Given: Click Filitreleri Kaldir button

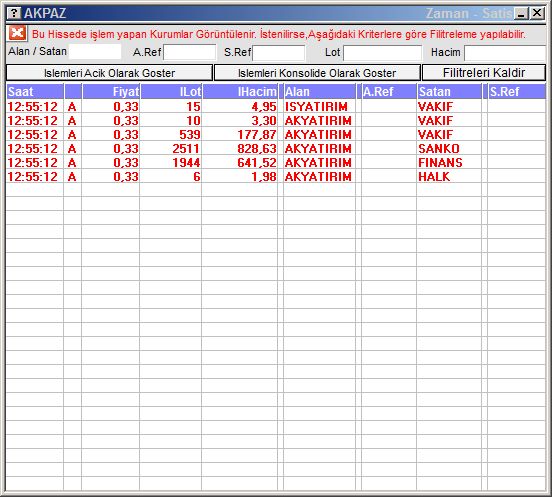Looking at the screenshot, I should pyautogui.click(x=484, y=73).
